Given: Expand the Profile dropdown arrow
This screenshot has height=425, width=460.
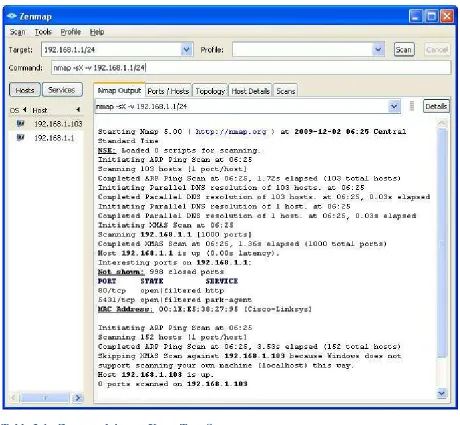Looking at the screenshot, I should tap(378, 50).
